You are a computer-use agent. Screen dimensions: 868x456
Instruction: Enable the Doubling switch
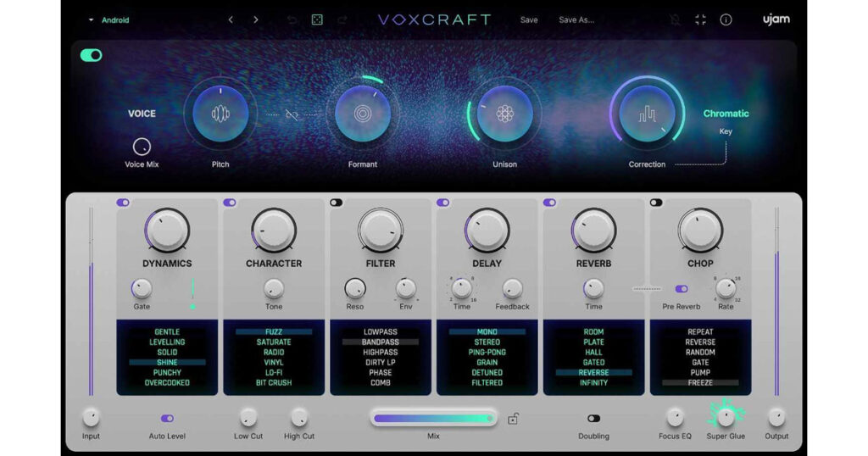593,419
